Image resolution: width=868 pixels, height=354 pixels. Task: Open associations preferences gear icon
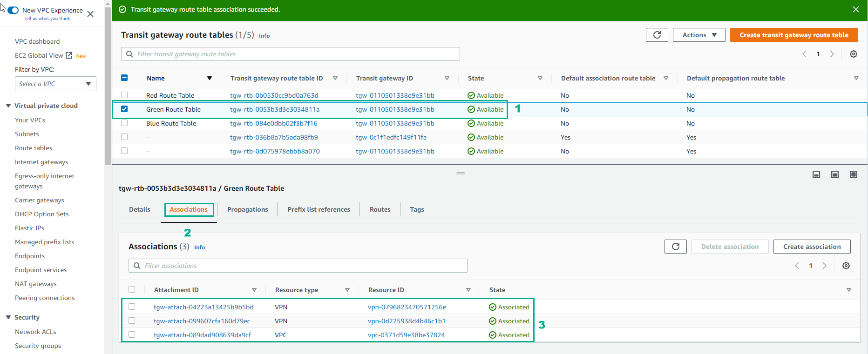point(846,266)
